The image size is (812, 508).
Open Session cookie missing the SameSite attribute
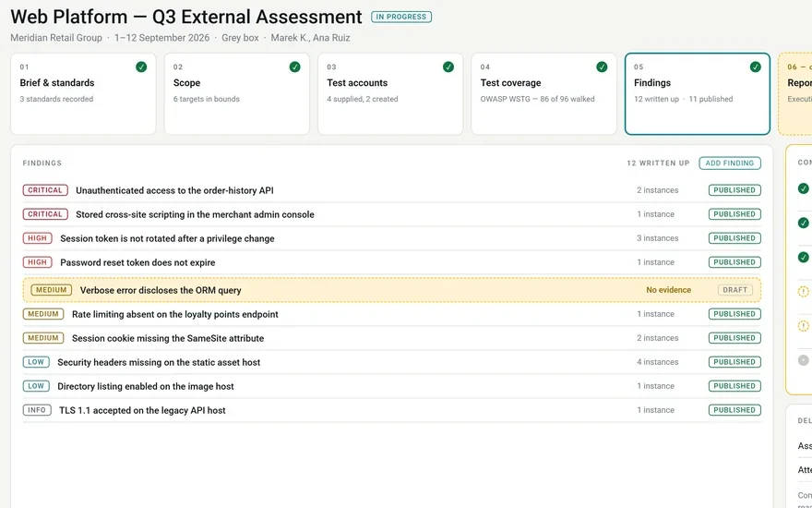[x=392, y=338]
